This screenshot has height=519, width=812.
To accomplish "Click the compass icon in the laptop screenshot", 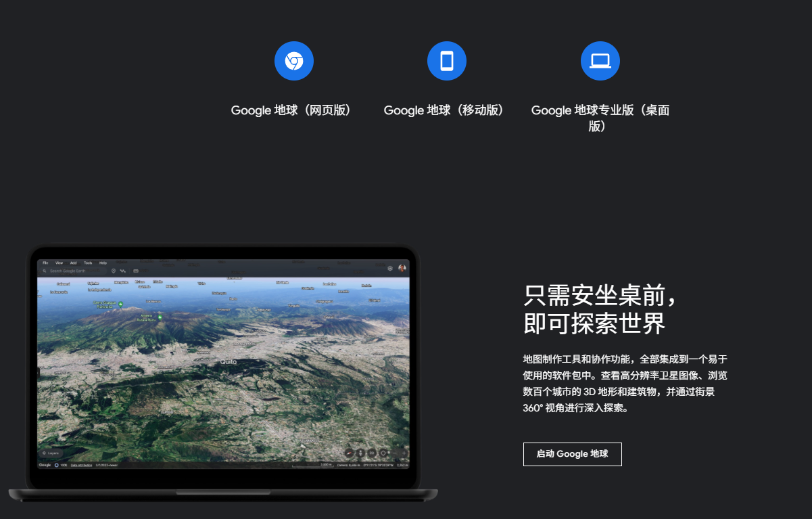I will click(x=350, y=453).
